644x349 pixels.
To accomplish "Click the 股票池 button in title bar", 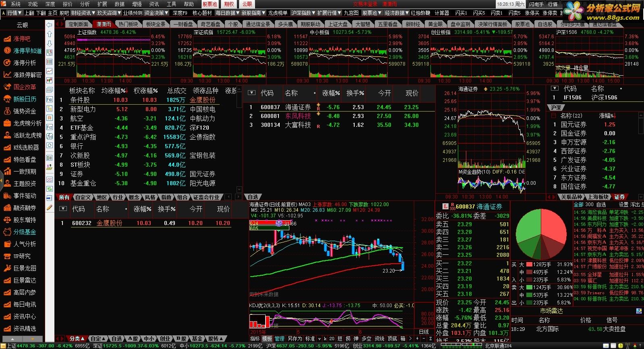I will pyautogui.click(x=210, y=4).
